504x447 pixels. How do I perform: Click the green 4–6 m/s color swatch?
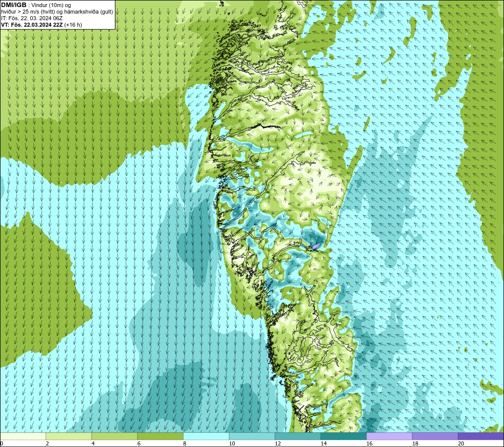tap(114, 436)
